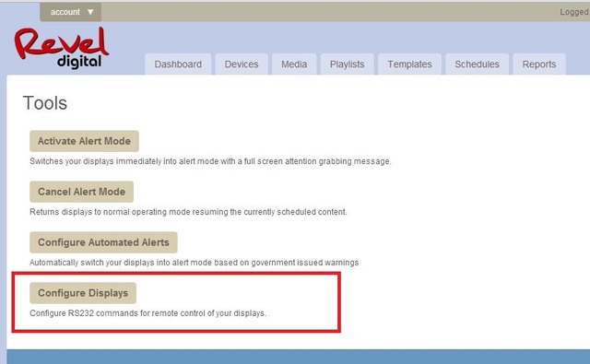Click text 'Returns displays to normal operating mode'

click(x=111, y=212)
